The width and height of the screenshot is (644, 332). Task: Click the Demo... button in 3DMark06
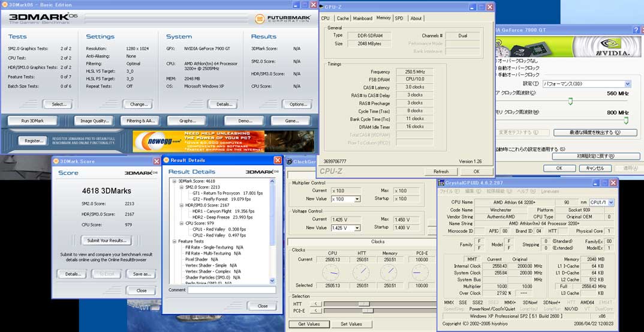click(x=245, y=121)
